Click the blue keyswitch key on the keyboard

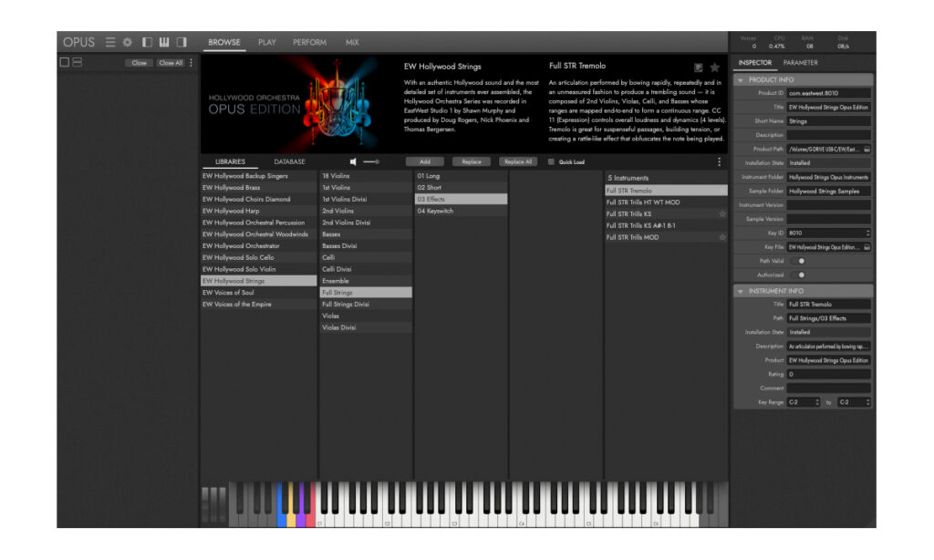pos(281,504)
